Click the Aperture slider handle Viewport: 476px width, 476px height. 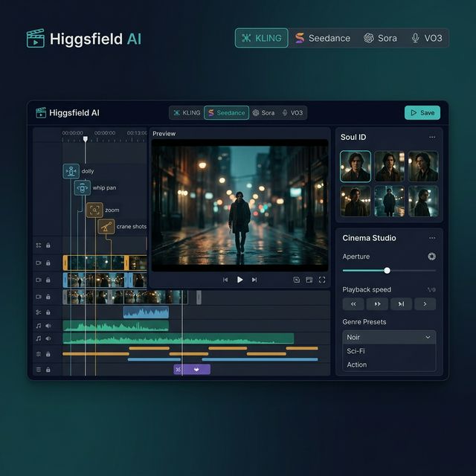pyautogui.click(x=387, y=271)
